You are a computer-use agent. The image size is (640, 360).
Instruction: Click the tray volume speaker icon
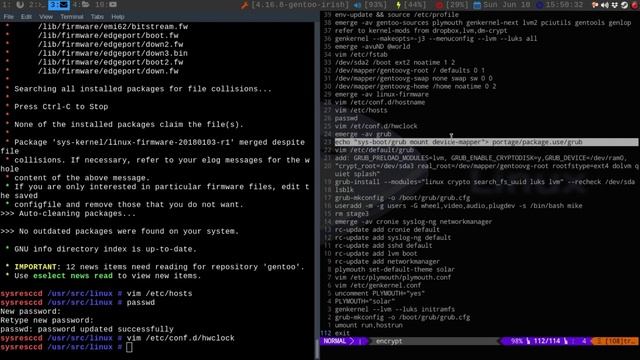(x=604, y=5)
